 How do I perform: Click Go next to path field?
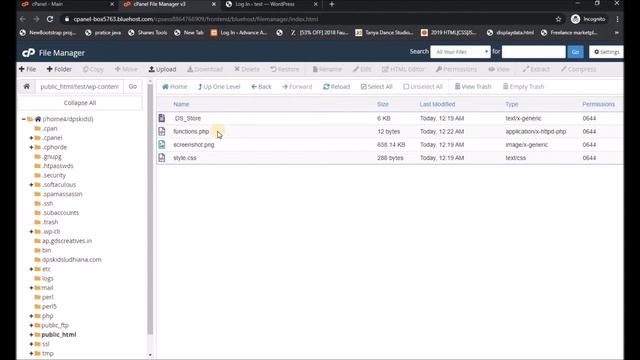(133, 87)
